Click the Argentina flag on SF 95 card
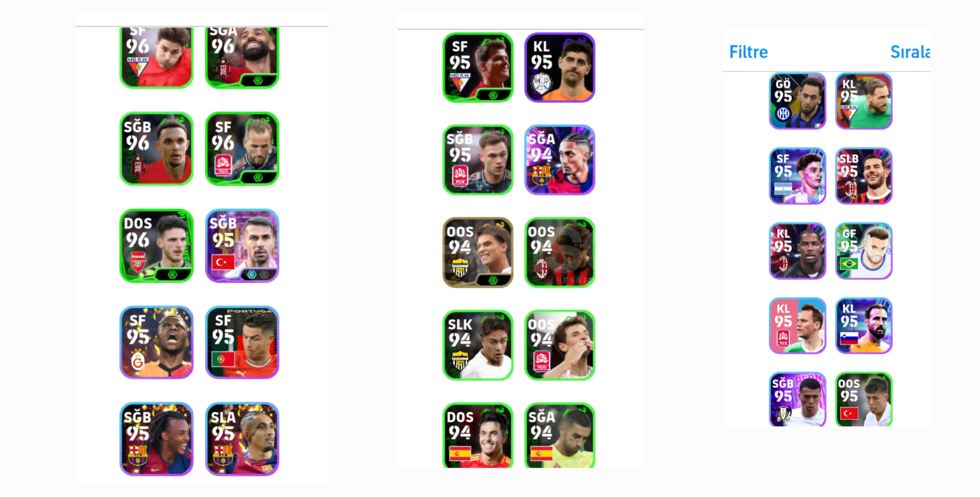 coord(783,189)
